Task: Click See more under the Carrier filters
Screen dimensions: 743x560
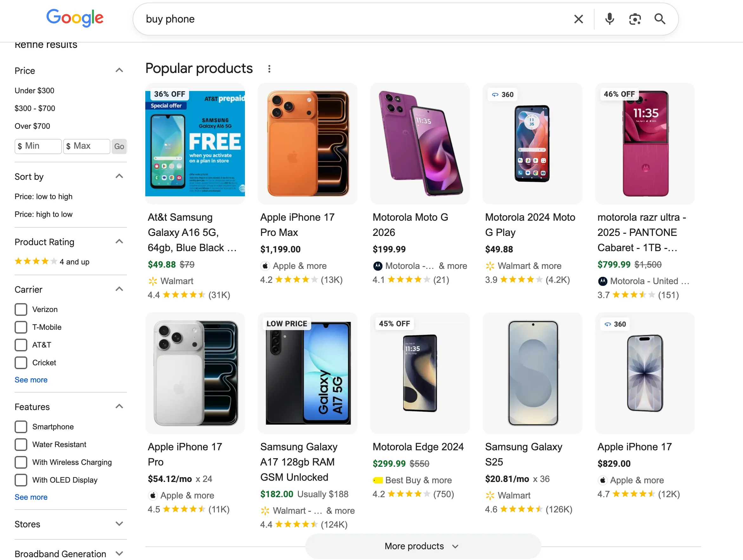Action: click(31, 380)
